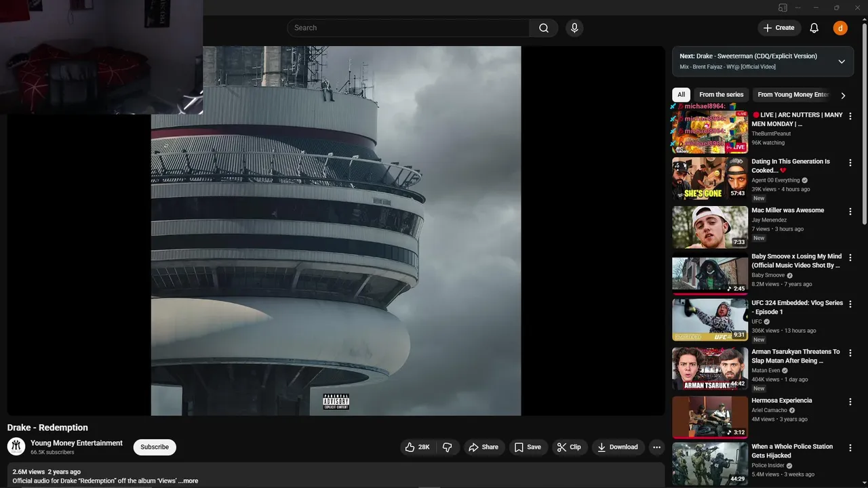Open options for Police Station Gets Hijacked
This screenshot has width=868, height=488.
click(850, 447)
